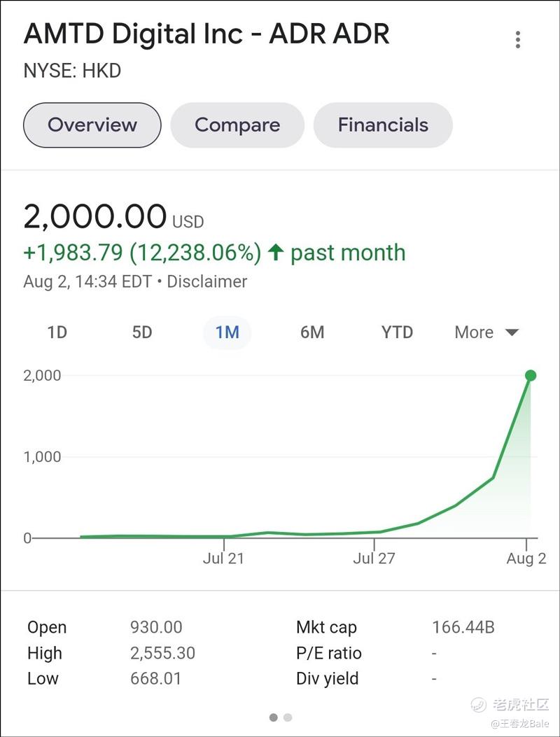Show the YTD chart range
The width and height of the screenshot is (560, 737).
pos(397,332)
